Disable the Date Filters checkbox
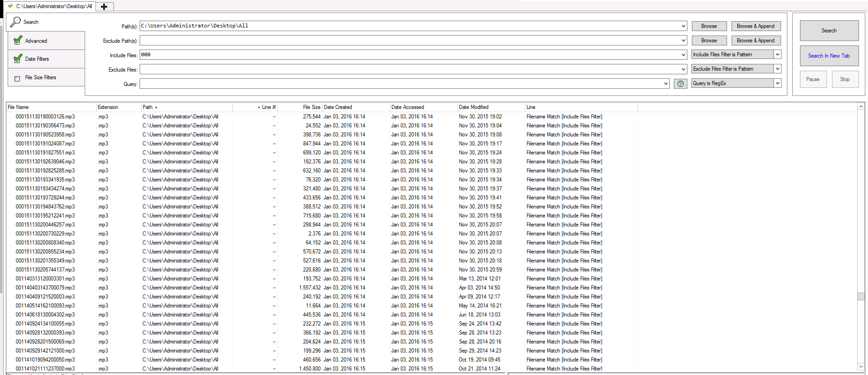Screen dimensions: 868x375 (18, 59)
